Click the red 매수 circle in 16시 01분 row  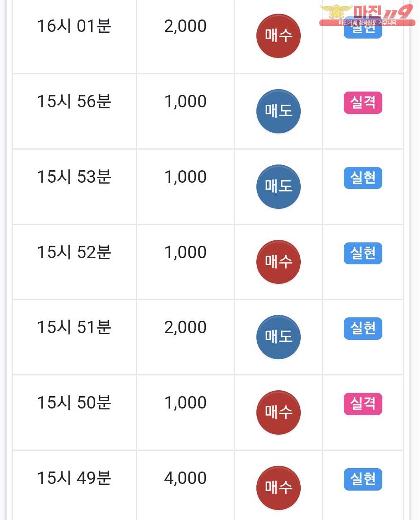pos(278,36)
